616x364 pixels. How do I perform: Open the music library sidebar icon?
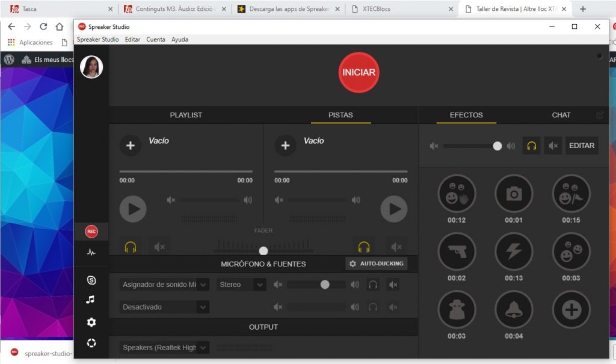pyautogui.click(x=91, y=300)
